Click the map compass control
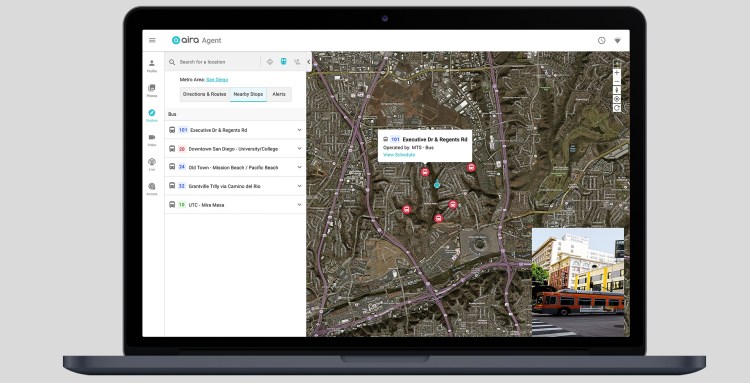This screenshot has height=383, width=750. click(x=617, y=90)
